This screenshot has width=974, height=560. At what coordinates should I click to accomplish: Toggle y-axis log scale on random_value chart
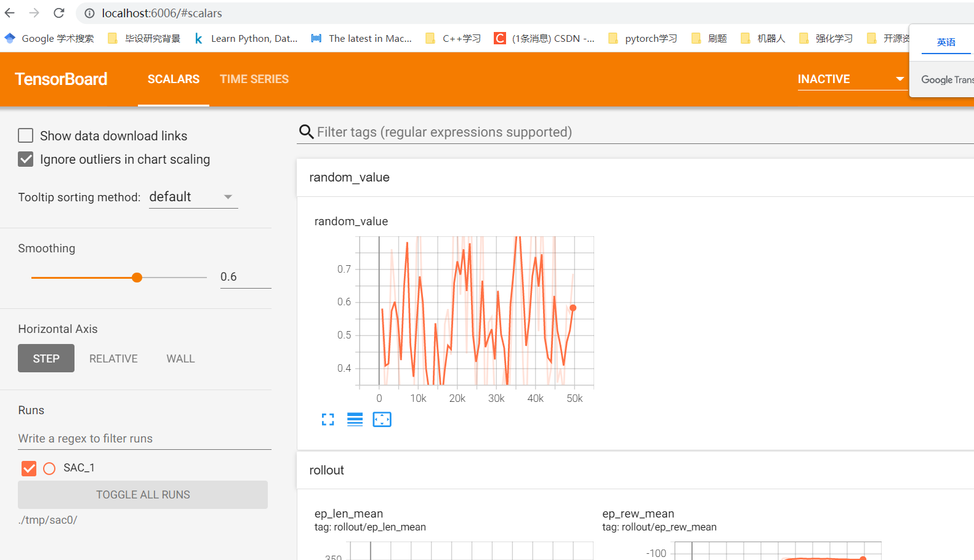pyautogui.click(x=355, y=420)
